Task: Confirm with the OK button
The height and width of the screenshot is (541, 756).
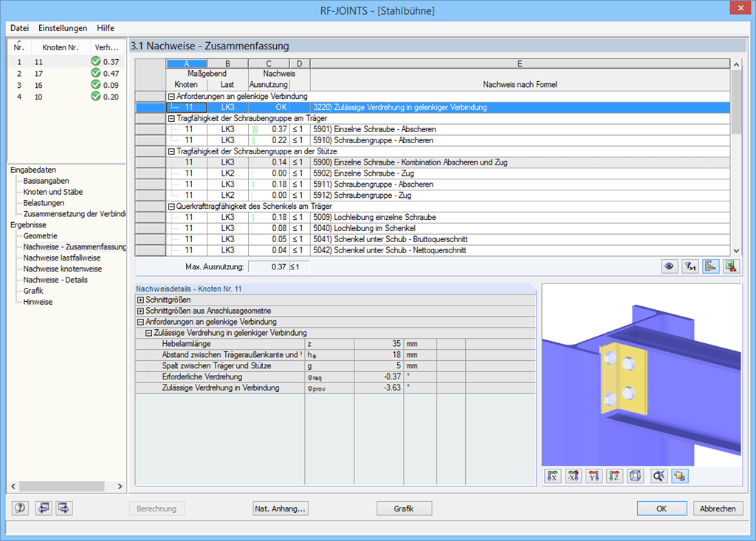Action: [x=661, y=509]
